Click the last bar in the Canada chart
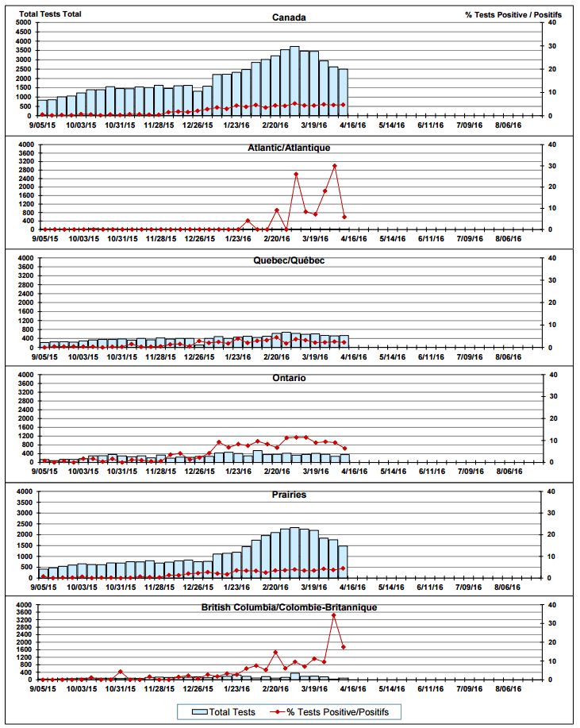This screenshot has width=580, height=728. pos(343,92)
